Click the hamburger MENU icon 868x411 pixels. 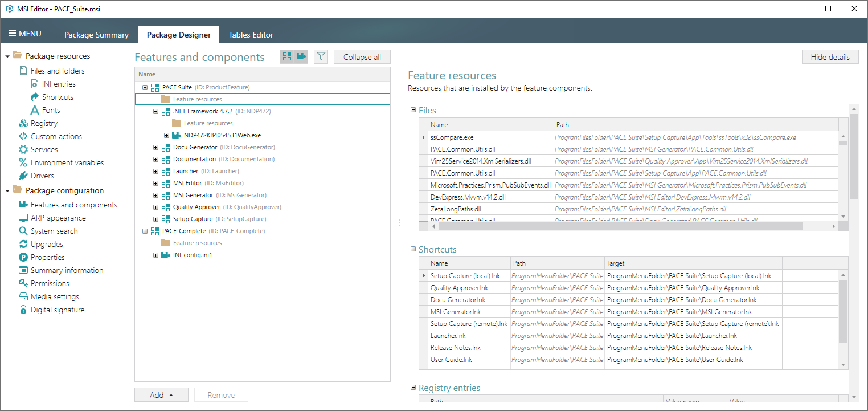[13, 34]
